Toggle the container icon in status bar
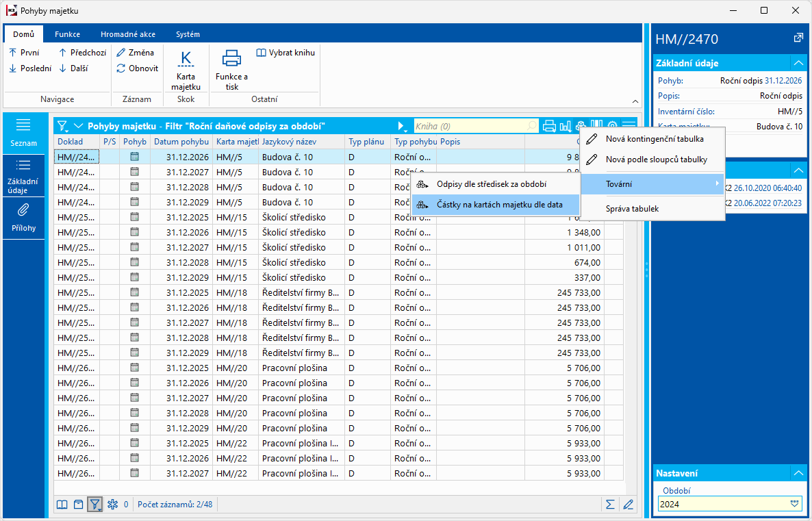812x521 pixels. pos(79,505)
